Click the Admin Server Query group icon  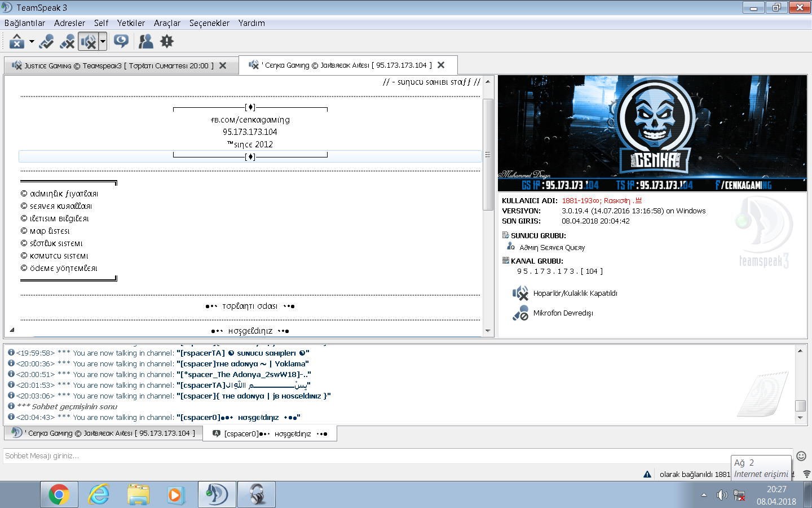tap(510, 247)
